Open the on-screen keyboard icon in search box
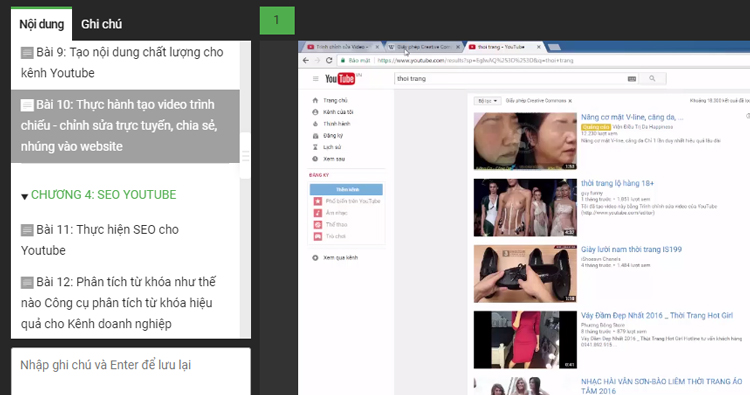The image size is (750, 395). (631, 78)
